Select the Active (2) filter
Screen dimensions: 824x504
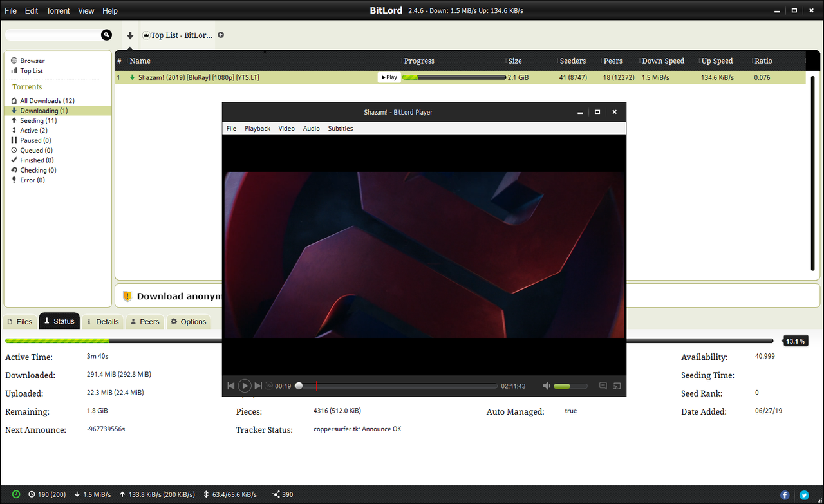click(x=29, y=131)
